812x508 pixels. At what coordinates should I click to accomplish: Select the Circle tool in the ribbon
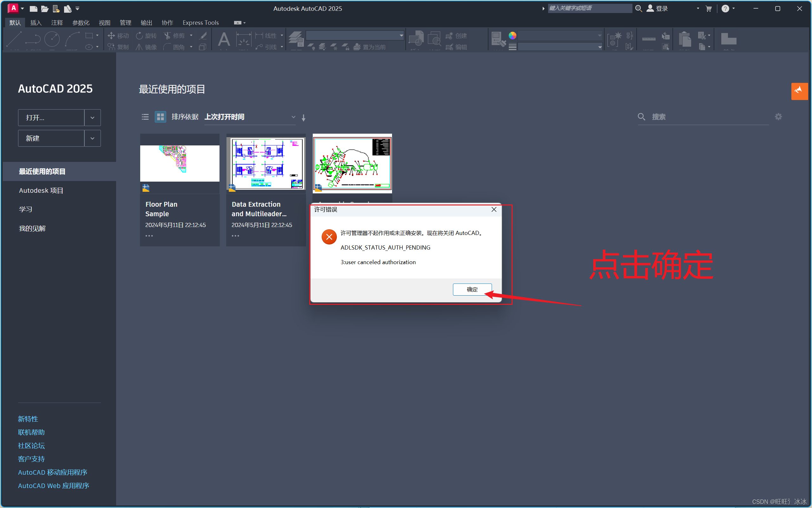coord(52,39)
